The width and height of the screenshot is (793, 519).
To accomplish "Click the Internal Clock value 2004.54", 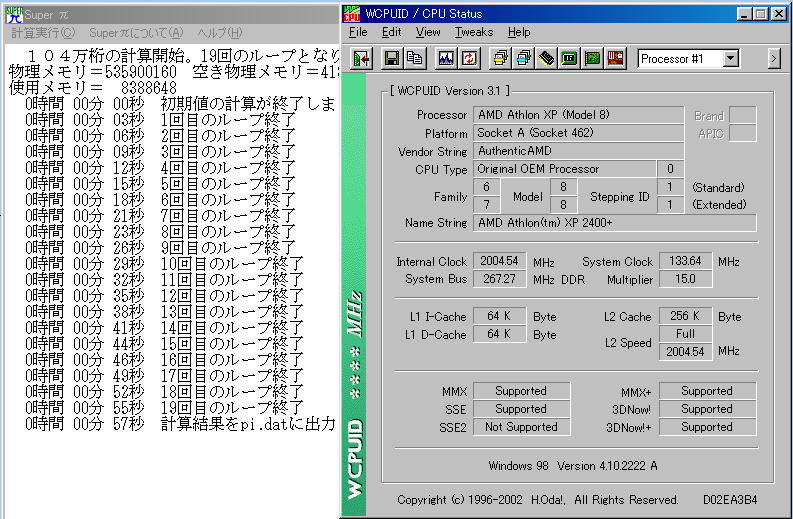I will [x=499, y=261].
